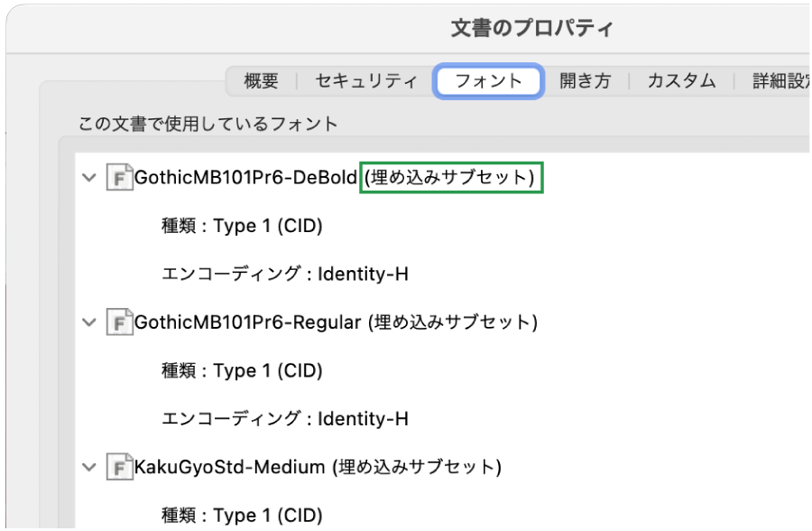
Task: Switch to the カスタム tab
Action: pos(681,81)
